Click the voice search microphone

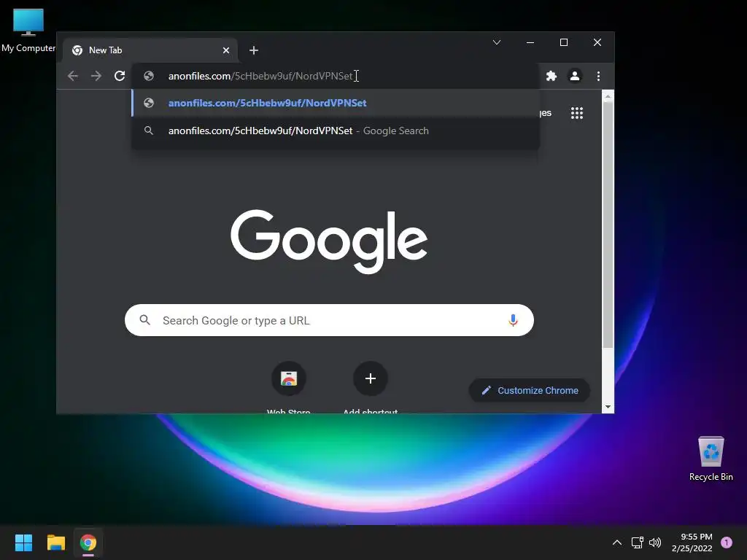513,320
